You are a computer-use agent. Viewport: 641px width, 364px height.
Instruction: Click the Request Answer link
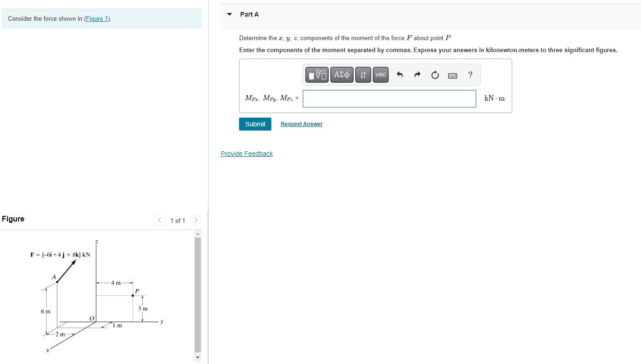tap(301, 124)
